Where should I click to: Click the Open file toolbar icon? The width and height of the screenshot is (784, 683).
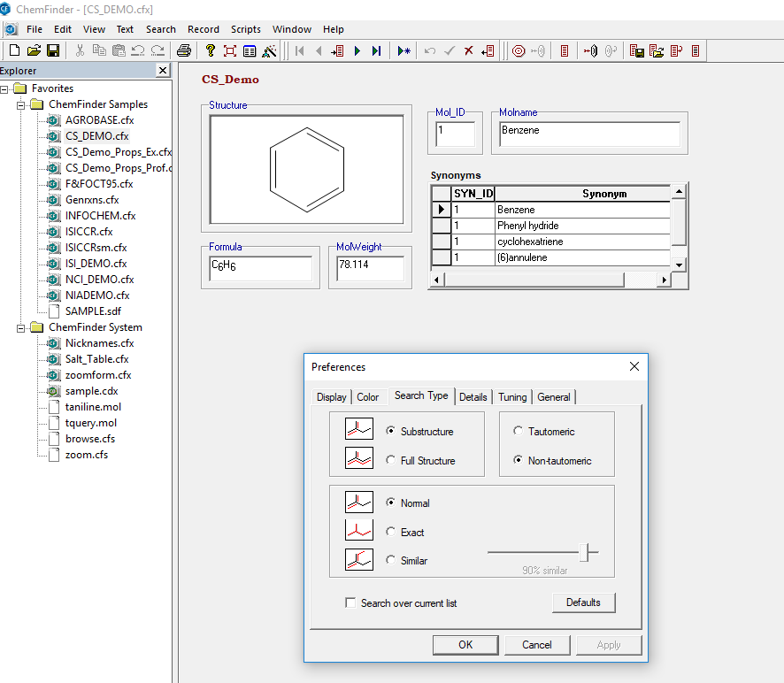[34, 50]
